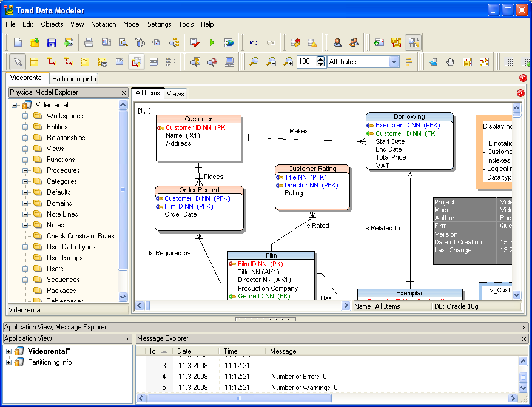This screenshot has width=532, height=407.
Task: Select the Packages tree item
Action: 61,291
